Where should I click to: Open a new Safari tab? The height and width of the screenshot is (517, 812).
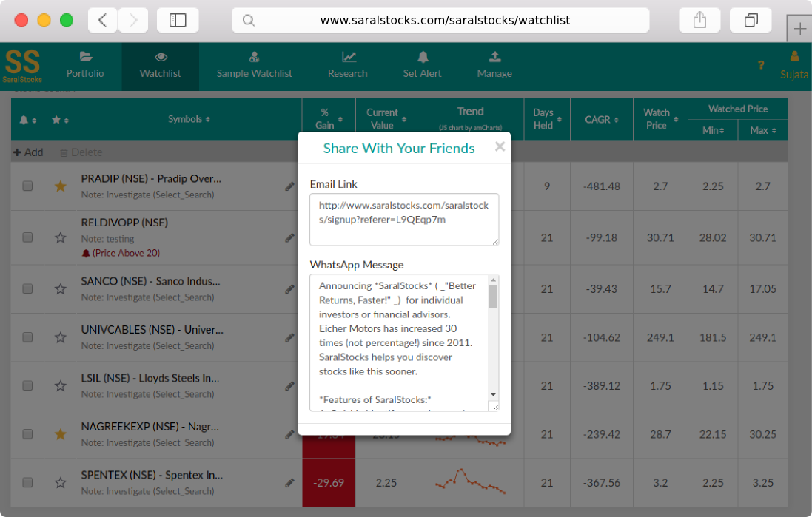point(799,28)
